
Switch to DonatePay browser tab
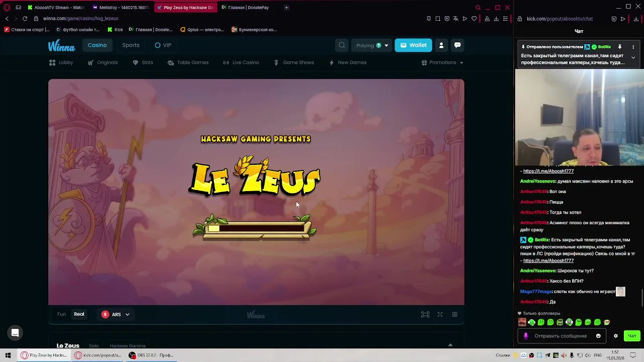coord(248,8)
